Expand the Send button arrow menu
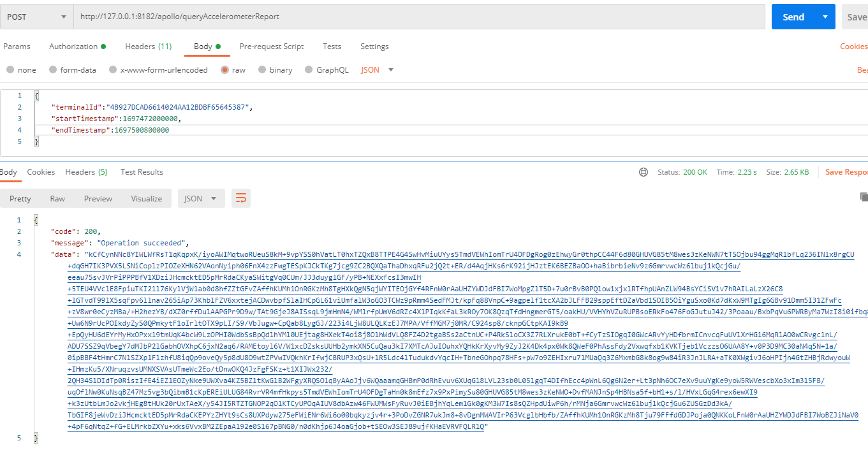Image resolution: width=868 pixels, height=457 pixels. pos(825,17)
